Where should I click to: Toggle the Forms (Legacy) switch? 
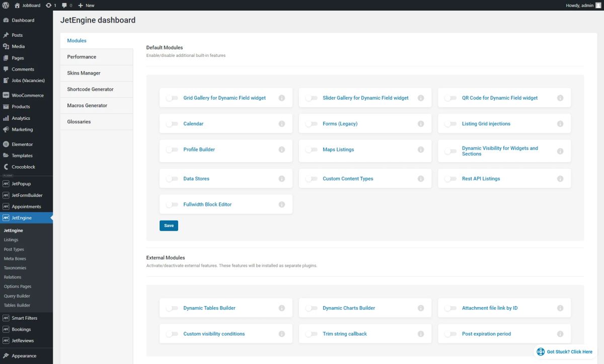[312, 124]
